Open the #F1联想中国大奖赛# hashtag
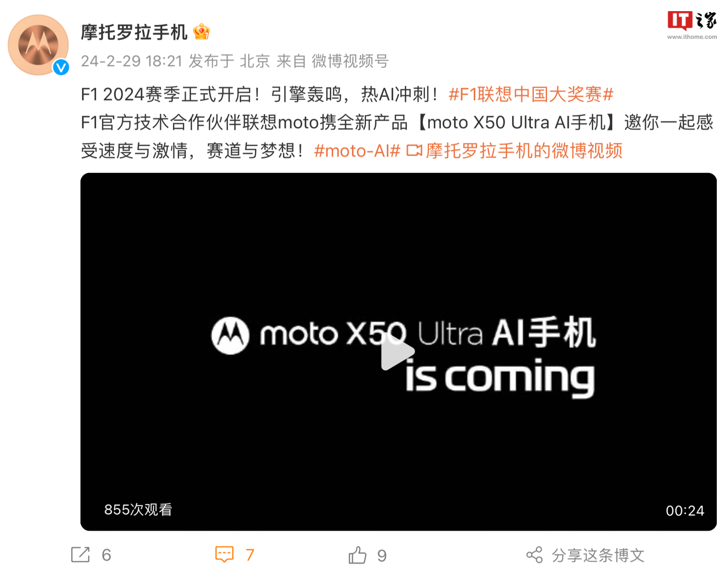 point(531,94)
